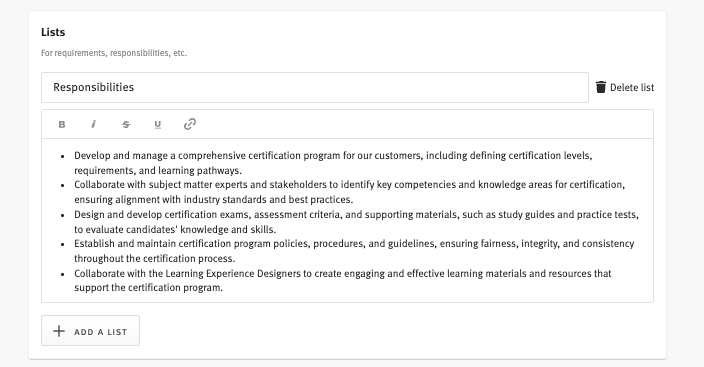Underline text using the U icon
The height and width of the screenshot is (367, 704).
tap(158, 124)
